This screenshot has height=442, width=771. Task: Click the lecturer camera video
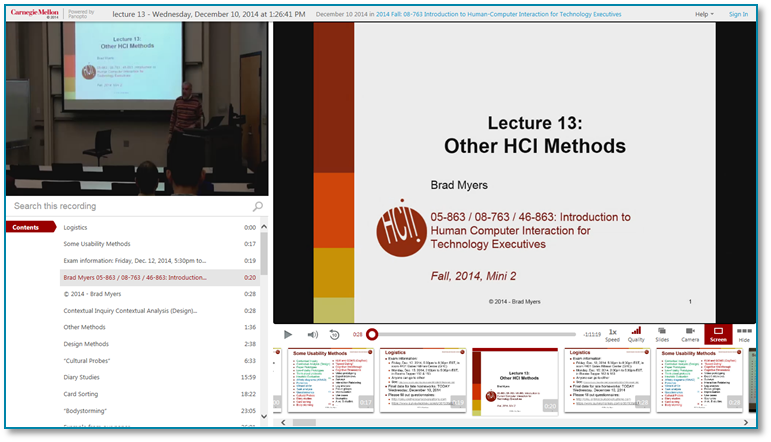pos(137,109)
